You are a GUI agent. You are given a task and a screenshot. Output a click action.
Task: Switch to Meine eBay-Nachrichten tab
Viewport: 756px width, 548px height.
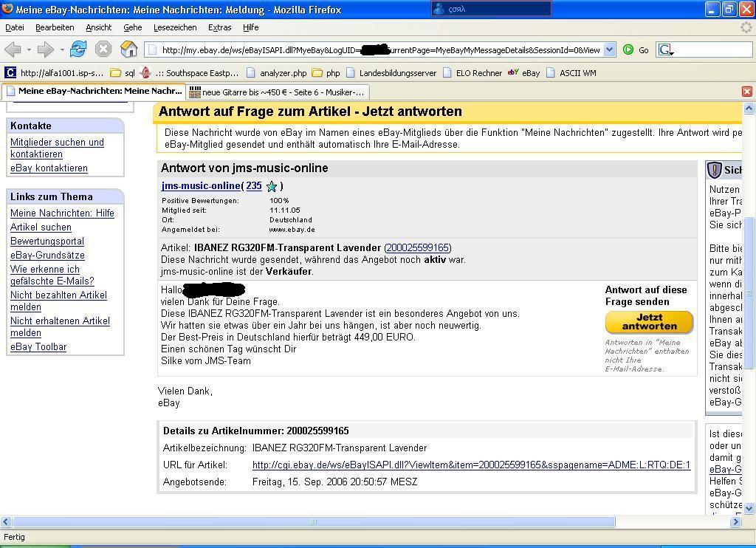point(94,91)
